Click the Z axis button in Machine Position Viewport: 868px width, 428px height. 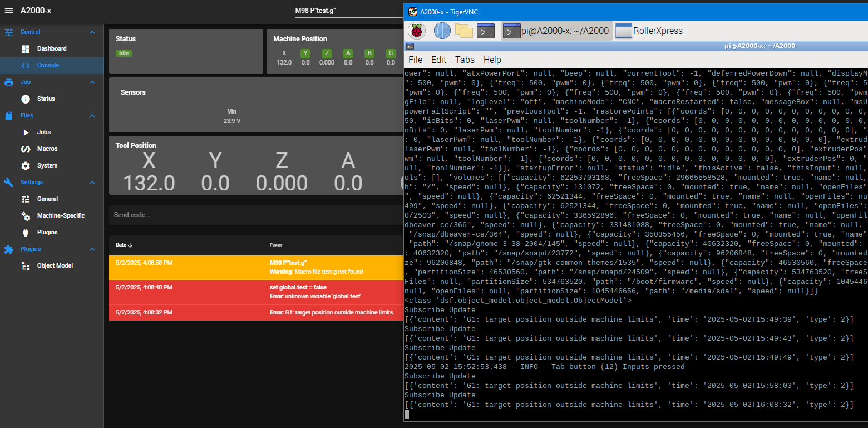pos(327,53)
